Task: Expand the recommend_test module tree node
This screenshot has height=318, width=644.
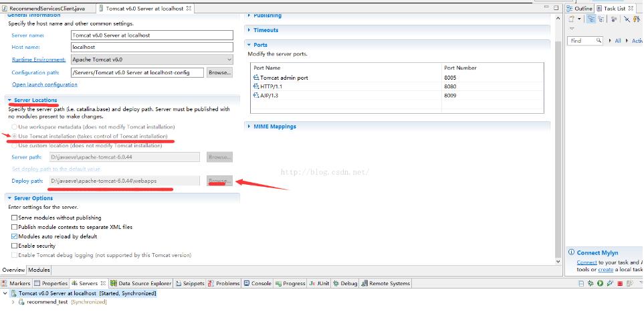Action: coord(13,302)
